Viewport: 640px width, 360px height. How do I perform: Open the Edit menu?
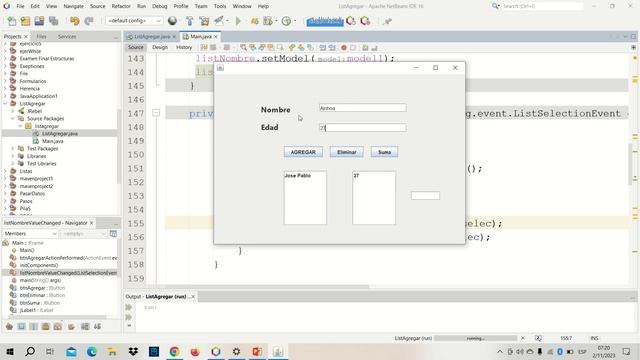[35, 6]
